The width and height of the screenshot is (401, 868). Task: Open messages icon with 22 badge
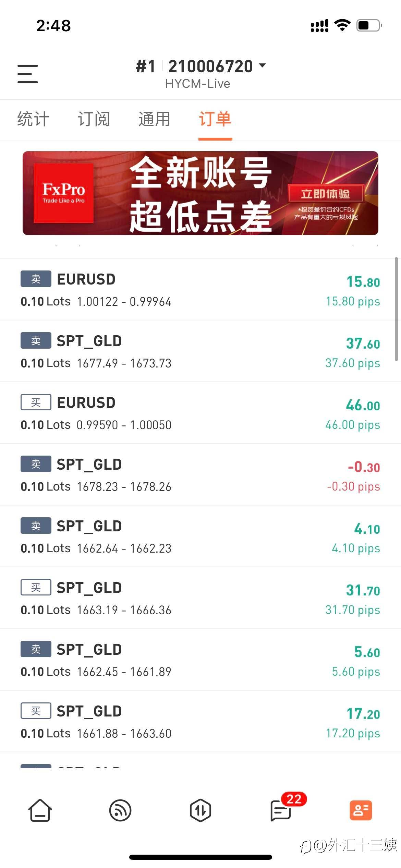click(281, 810)
